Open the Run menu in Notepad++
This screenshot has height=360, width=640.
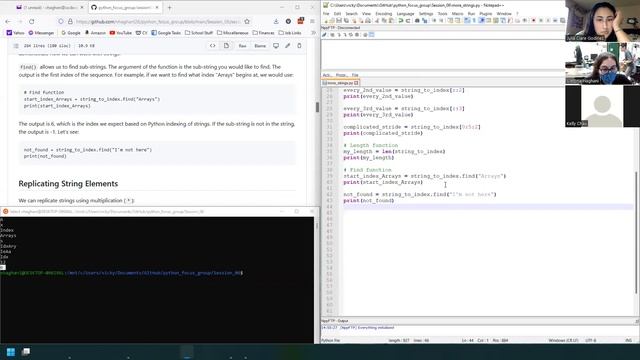pos(471,13)
